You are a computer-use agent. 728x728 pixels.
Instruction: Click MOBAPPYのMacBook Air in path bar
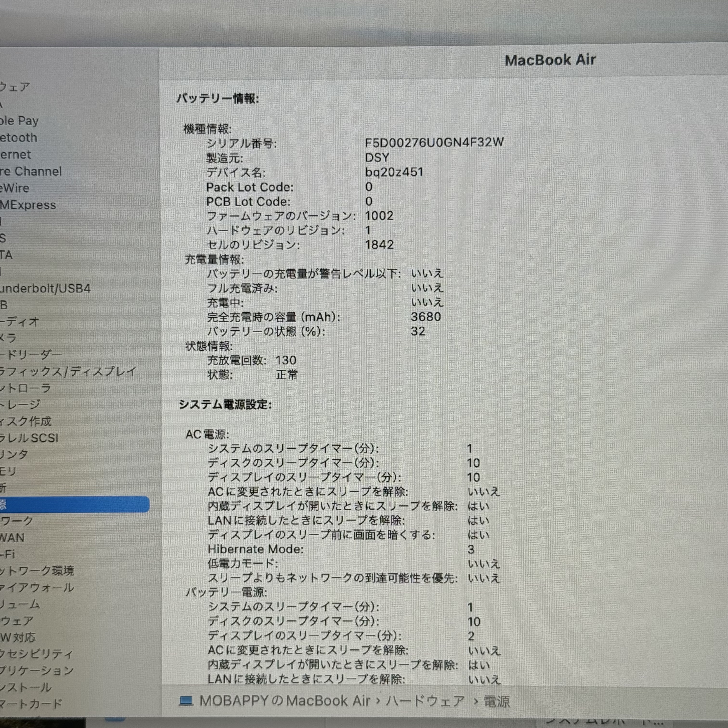coord(285,701)
